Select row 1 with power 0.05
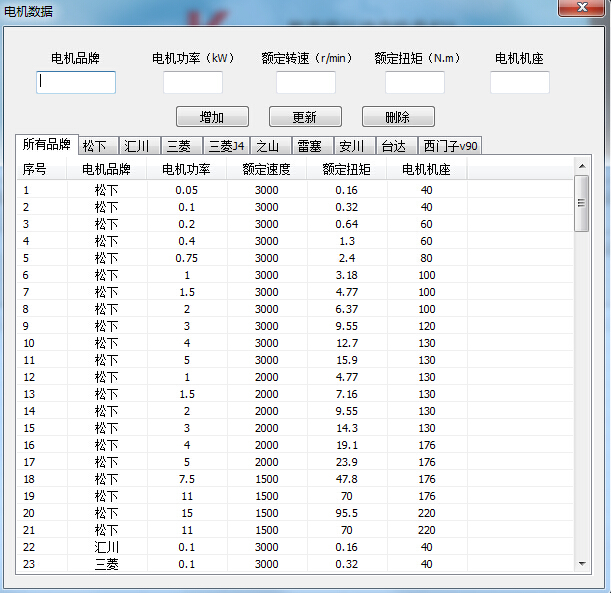This screenshot has width=611, height=593. [x=295, y=190]
